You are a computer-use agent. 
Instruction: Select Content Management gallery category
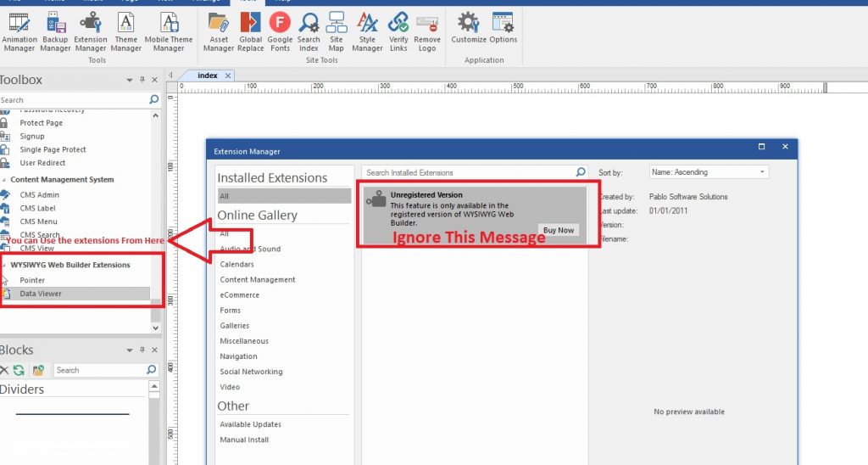[258, 279]
